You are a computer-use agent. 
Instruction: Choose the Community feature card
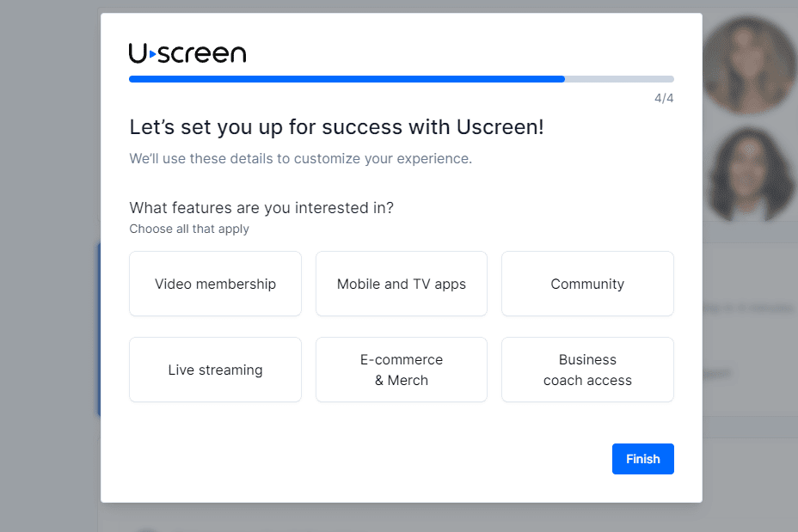(587, 284)
